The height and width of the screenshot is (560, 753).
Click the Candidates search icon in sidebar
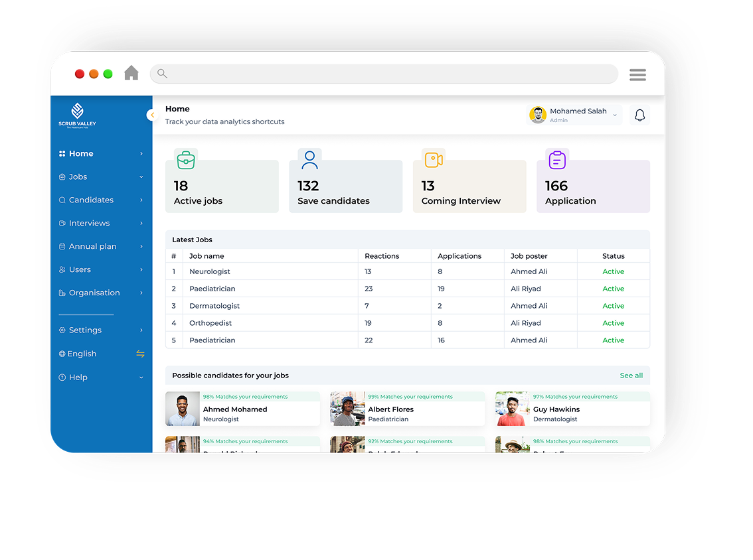tap(62, 200)
